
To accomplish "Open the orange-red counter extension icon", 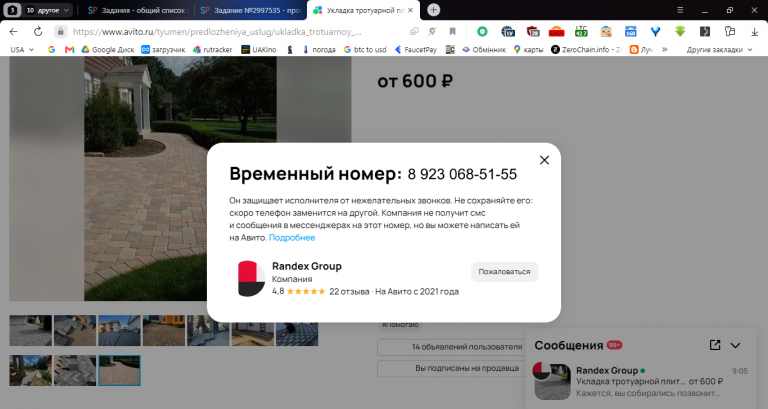I will tap(556, 31).
